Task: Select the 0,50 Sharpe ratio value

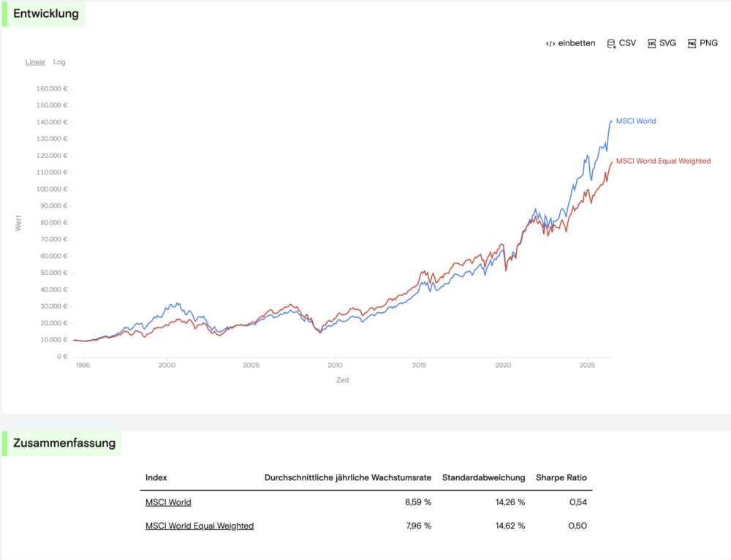Action: pos(577,526)
